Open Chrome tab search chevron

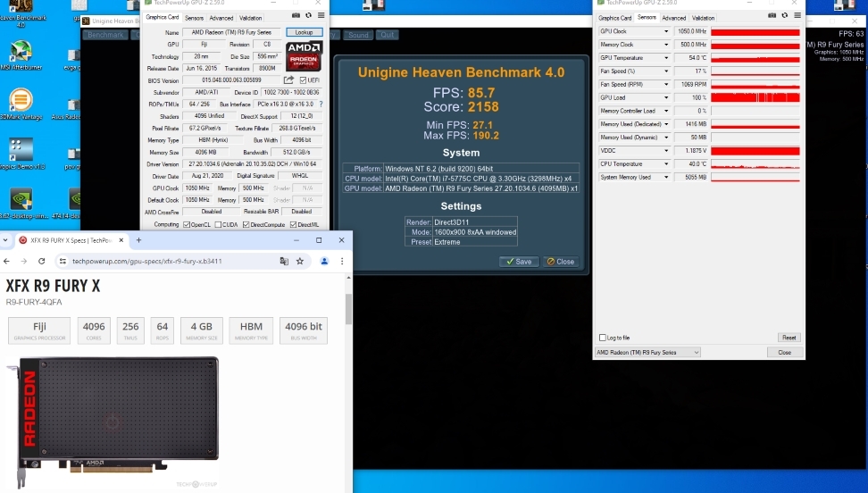pyautogui.click(x=5, y=240)
